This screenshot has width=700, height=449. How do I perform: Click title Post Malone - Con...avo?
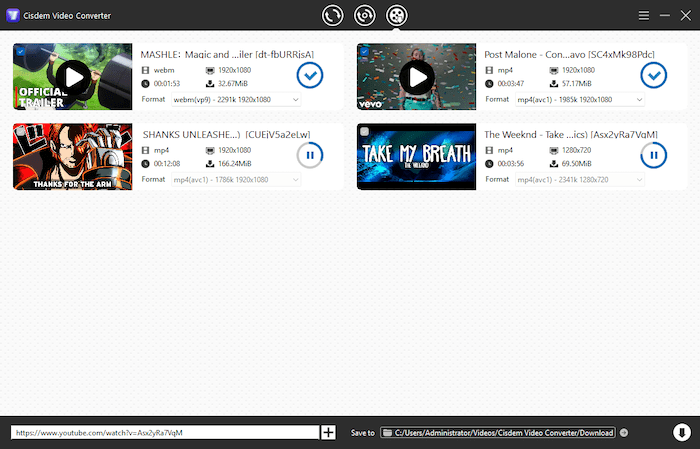(x=570, y=54)
